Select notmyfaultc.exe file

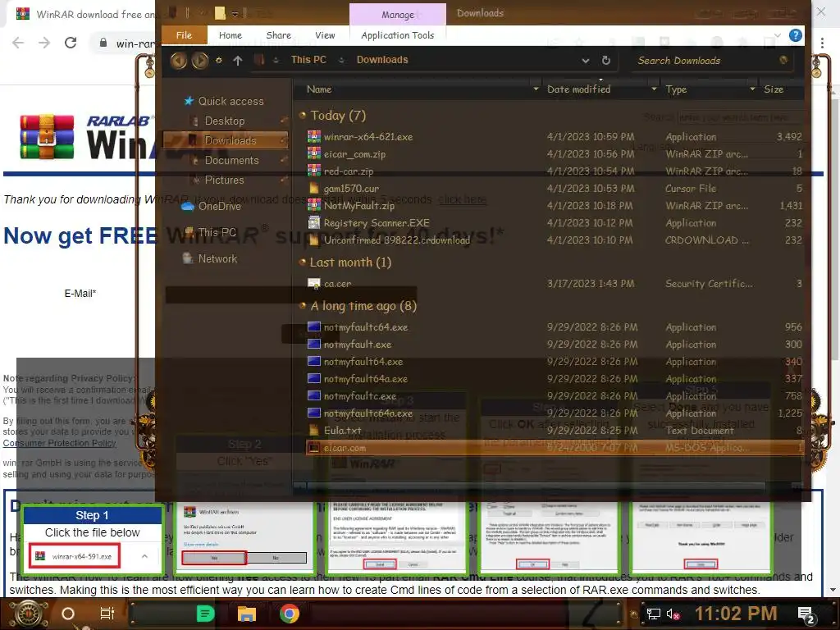tap(360, 396)
